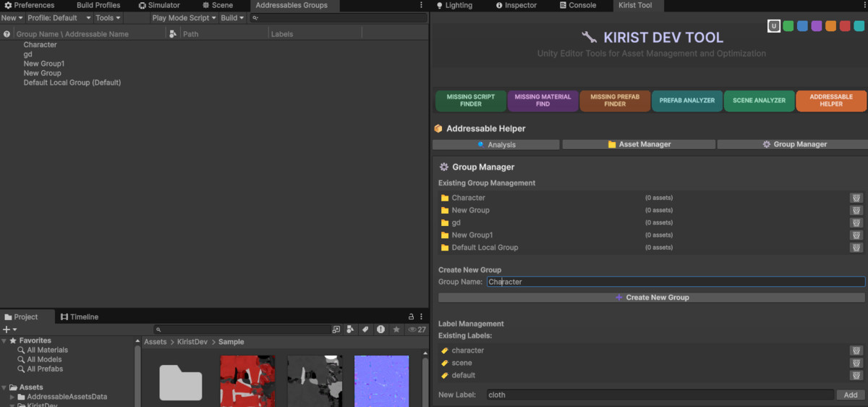
Task: Delete the default label via trash icon
Action: click(856, 375)
